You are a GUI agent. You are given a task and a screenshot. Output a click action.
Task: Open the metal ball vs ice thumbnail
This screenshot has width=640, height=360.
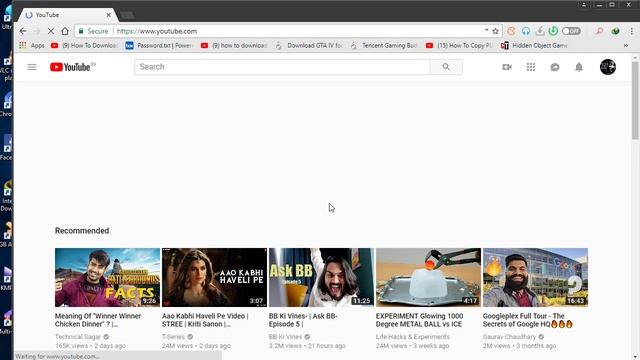[428, 277]
